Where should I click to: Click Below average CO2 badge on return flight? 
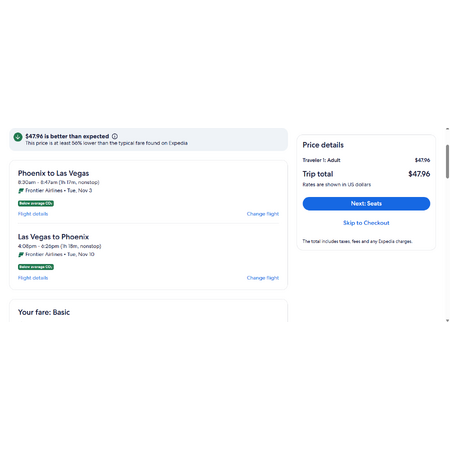pyautogui.click(x=36, y=267)
